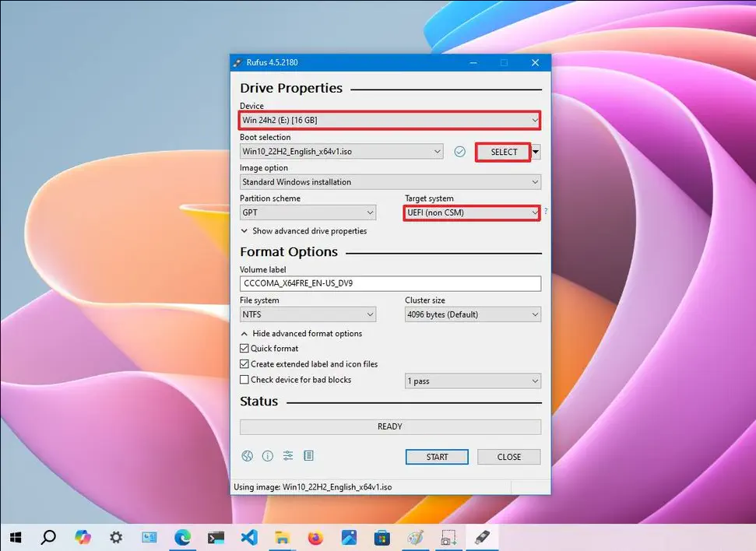Launch Firefox from the taskbar
The image size is (756, 551).
click(x=315, y=537)
